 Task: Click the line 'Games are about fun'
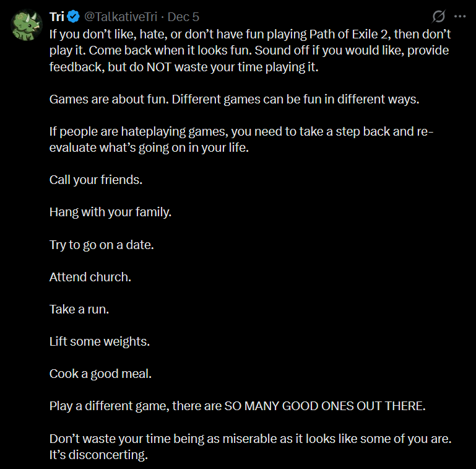pos(235,99)
